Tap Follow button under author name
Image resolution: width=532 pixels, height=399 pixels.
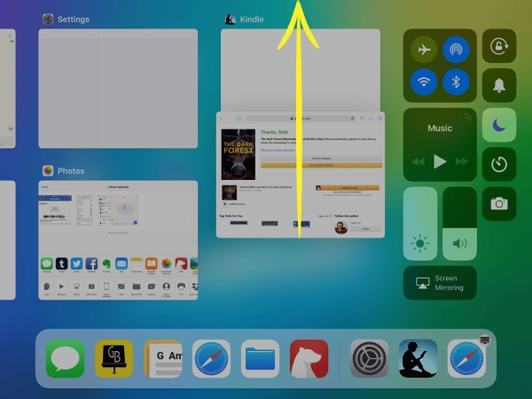point(365,229)
